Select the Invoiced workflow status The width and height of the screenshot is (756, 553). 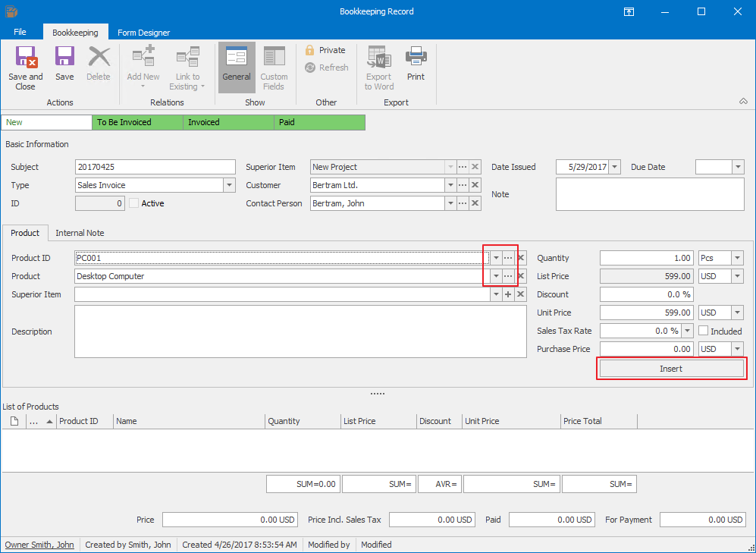[x=228, y=122]
